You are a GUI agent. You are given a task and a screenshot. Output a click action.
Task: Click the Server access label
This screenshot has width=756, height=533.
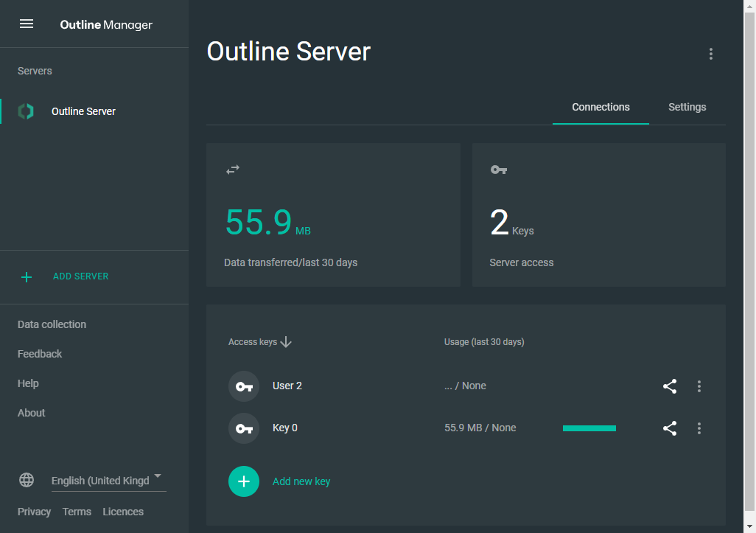click(x=521, y=263)
